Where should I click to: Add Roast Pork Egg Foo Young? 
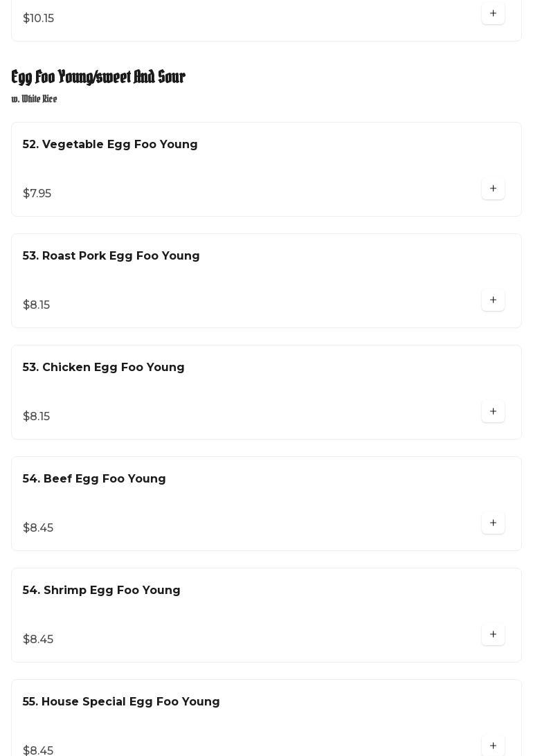point(493,300)
